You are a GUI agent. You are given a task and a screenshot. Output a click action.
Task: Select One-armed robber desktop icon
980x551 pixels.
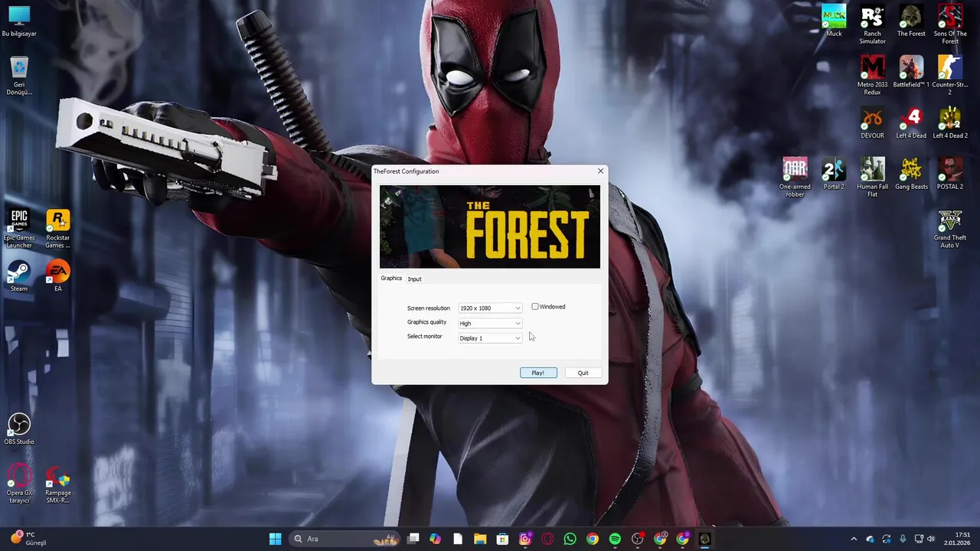click(795, 178)
